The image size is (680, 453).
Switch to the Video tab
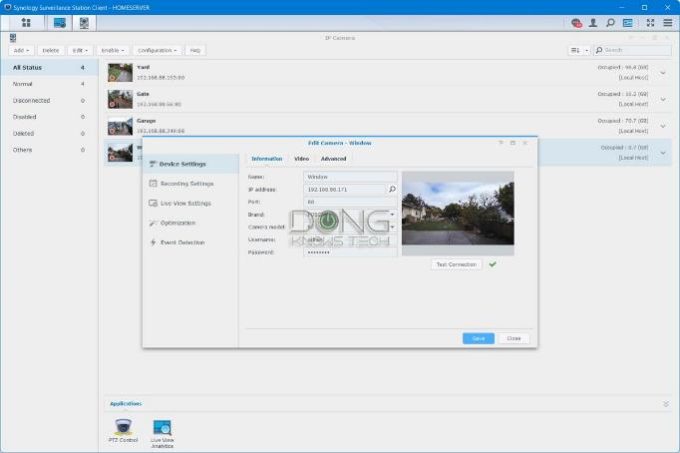click(x=301, y=159)
